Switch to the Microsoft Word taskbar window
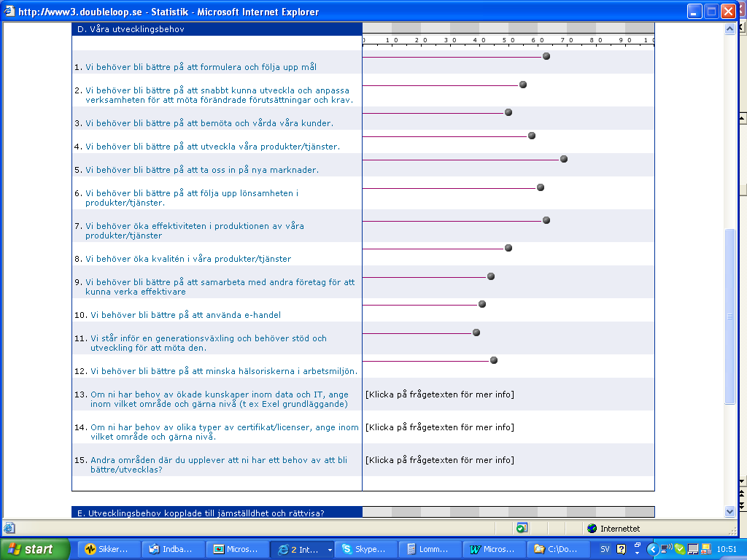 click(495, 550)
